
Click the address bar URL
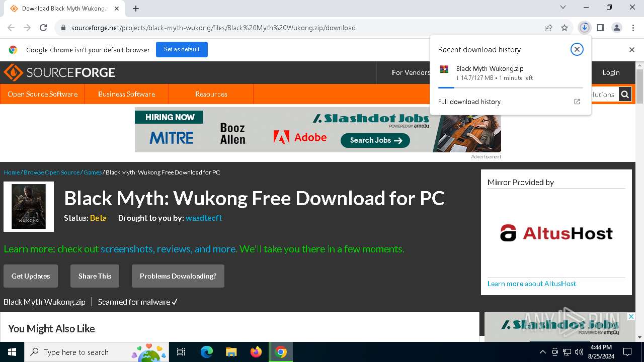click(213, 28)
